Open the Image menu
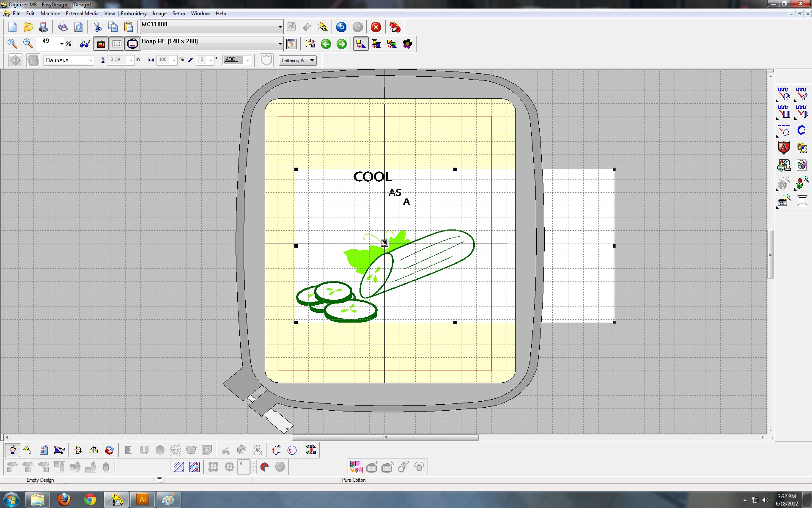 (x=159, y=14)
